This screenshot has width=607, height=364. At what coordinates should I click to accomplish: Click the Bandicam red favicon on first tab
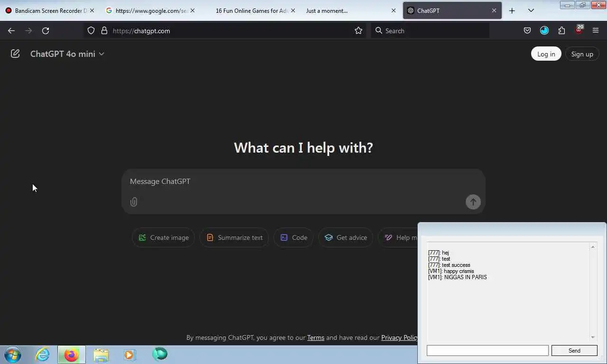[x=9, y=10]
